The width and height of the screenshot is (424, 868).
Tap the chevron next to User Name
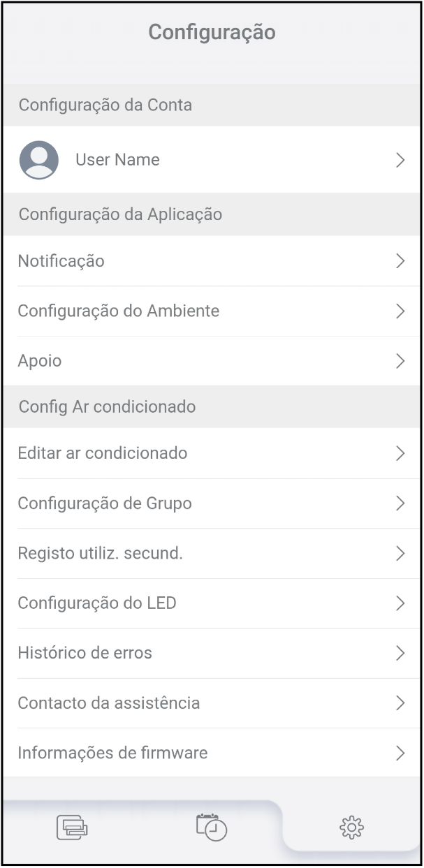pyautogui.click(x=400, y=160)
